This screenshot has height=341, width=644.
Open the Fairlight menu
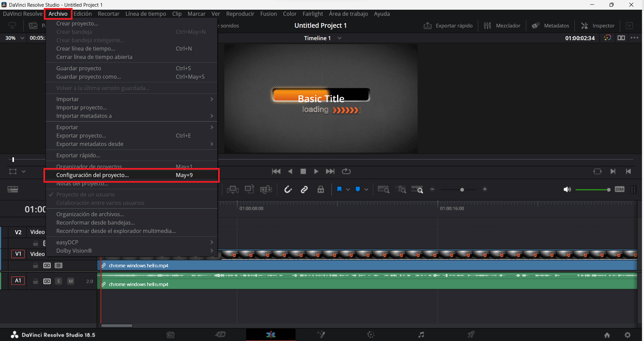coord(313,14)
